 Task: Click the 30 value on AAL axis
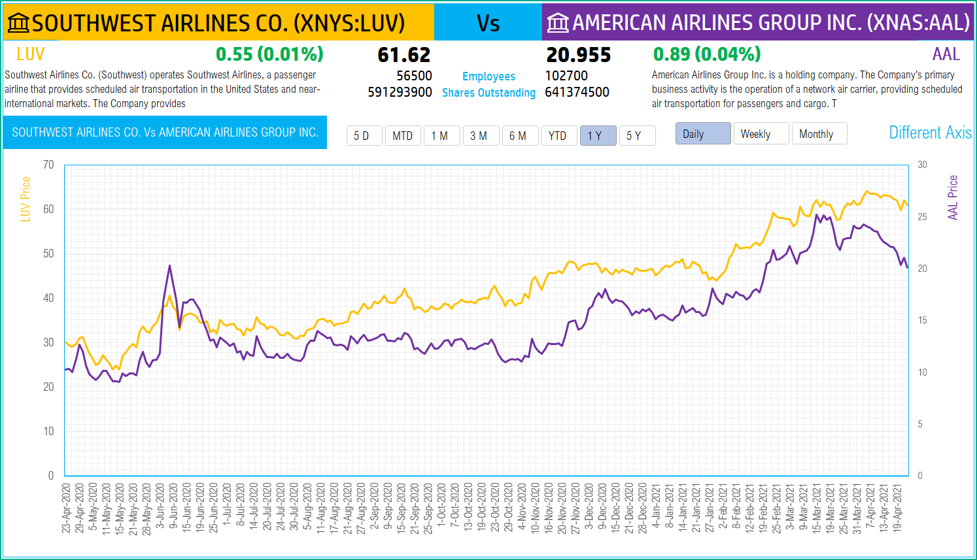click(922, 165)
